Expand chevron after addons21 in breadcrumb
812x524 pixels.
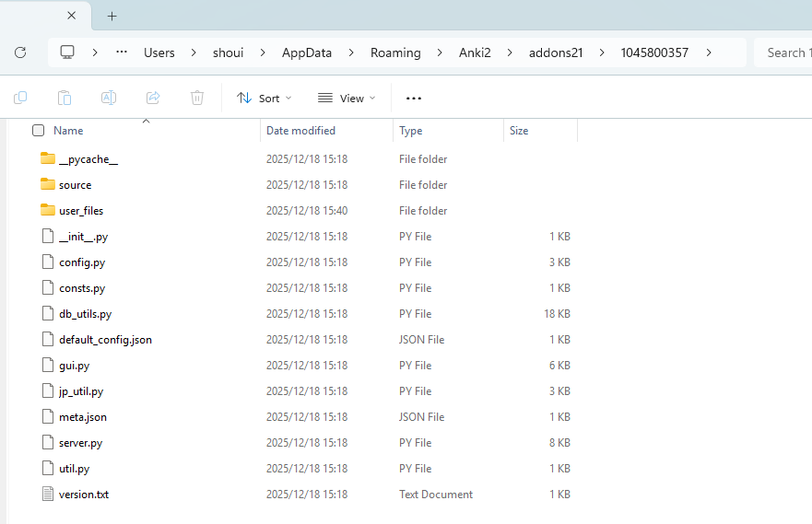[602, 52]
